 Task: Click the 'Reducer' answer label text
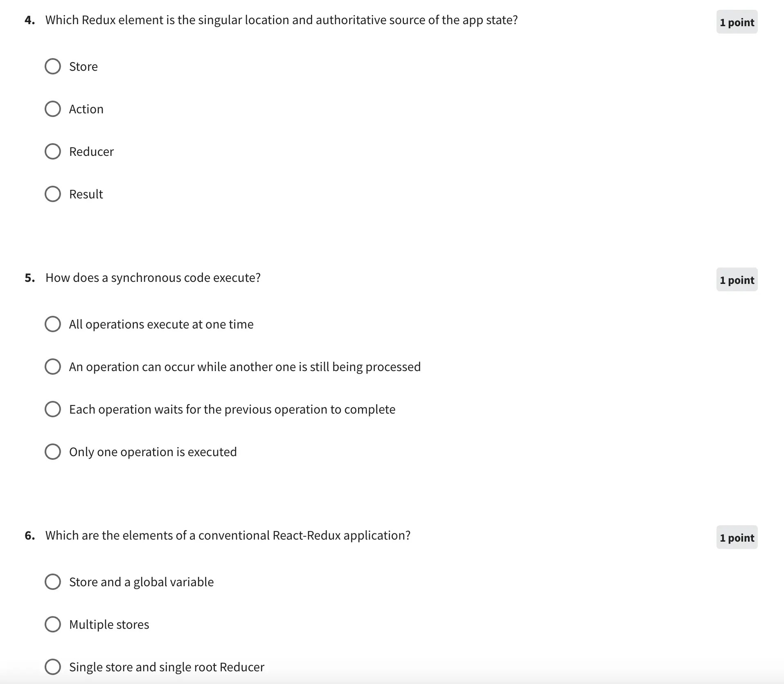pyautogui.click(x=91, y=152)
